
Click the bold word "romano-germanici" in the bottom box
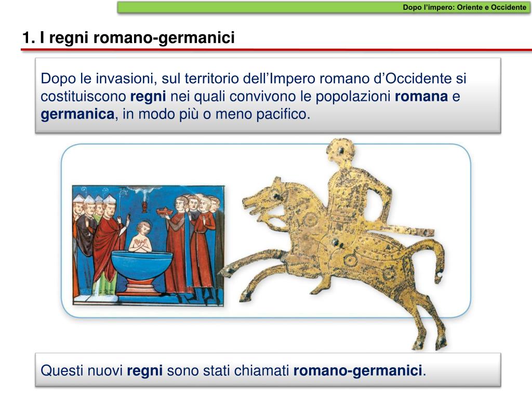(357, 370)
